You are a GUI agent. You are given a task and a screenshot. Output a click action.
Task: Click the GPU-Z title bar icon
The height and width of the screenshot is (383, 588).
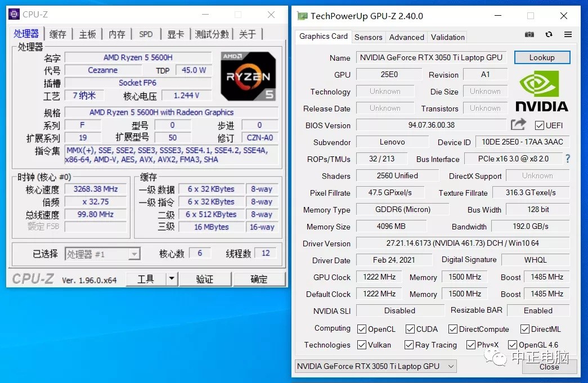click(x=302, y=16)
